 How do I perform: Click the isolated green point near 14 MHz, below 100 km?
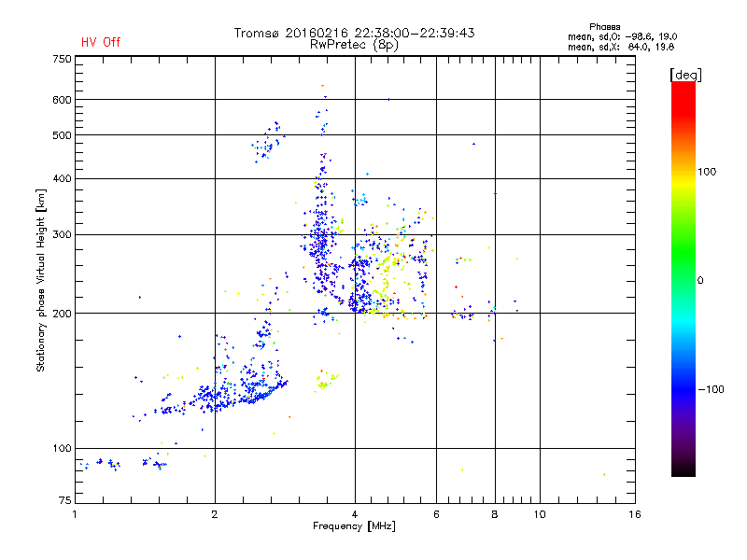tap(604, 475)
